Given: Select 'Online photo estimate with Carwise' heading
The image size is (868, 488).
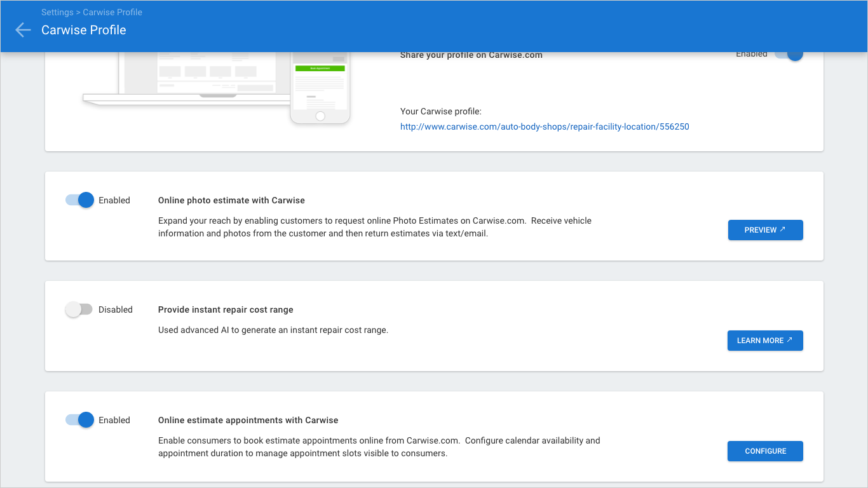Looking at the screenshot, I should tap(231, 200).
